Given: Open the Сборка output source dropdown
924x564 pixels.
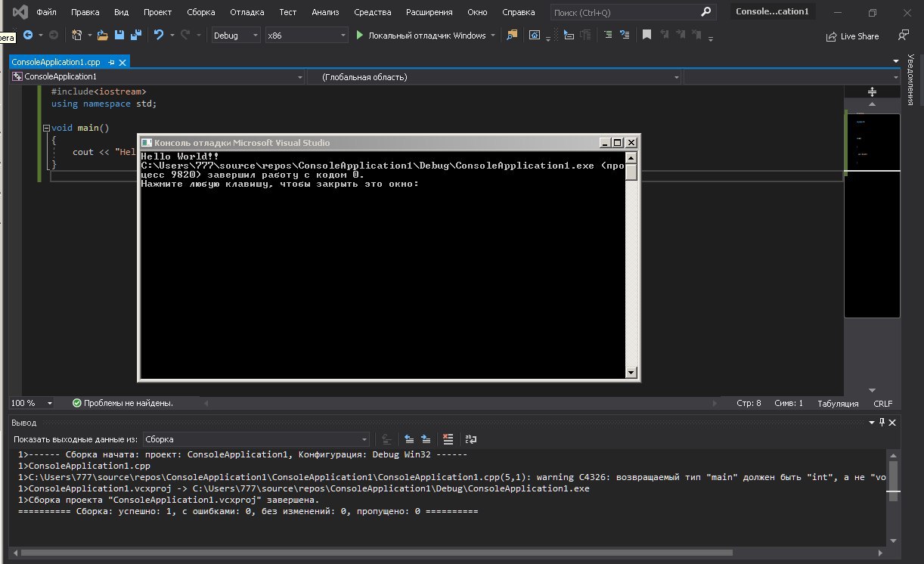Looking at the screenshot, I should pyautogui.click(x=256, y=438).
